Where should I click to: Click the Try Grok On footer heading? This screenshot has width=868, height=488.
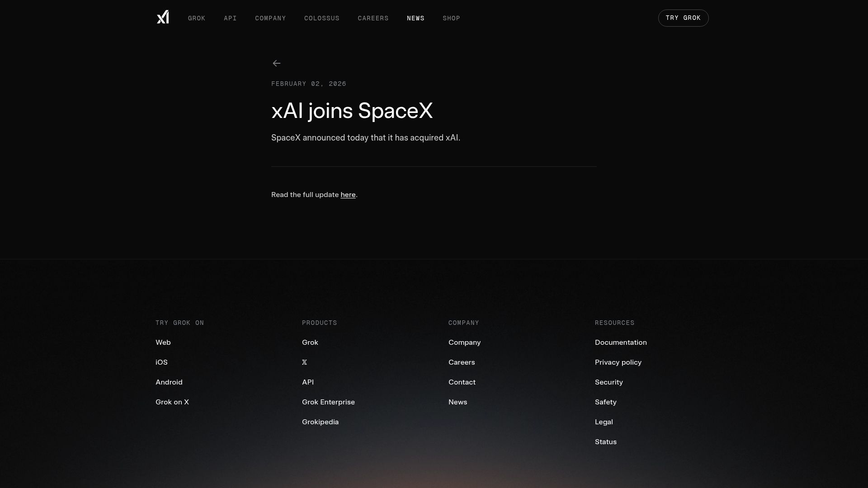point(179,323)
